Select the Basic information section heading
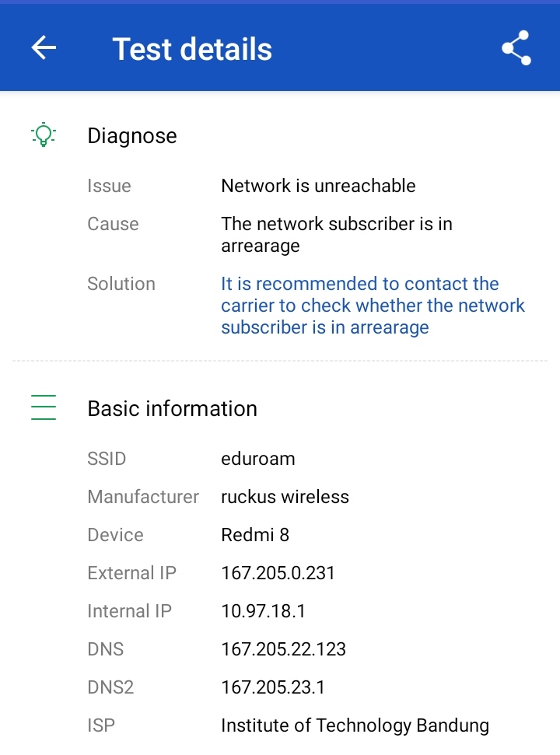Viewport: 560px width, 755px height. coord(172,409)
